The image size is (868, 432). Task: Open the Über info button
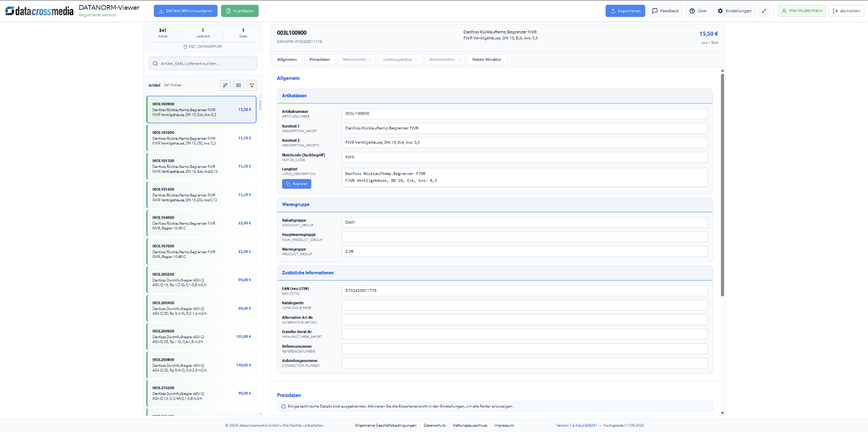(698, 11)
